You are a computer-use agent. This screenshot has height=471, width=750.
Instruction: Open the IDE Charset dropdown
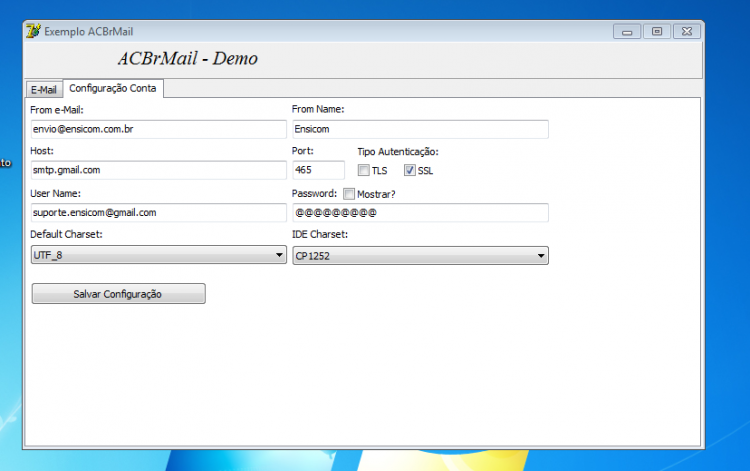(420, 256)
